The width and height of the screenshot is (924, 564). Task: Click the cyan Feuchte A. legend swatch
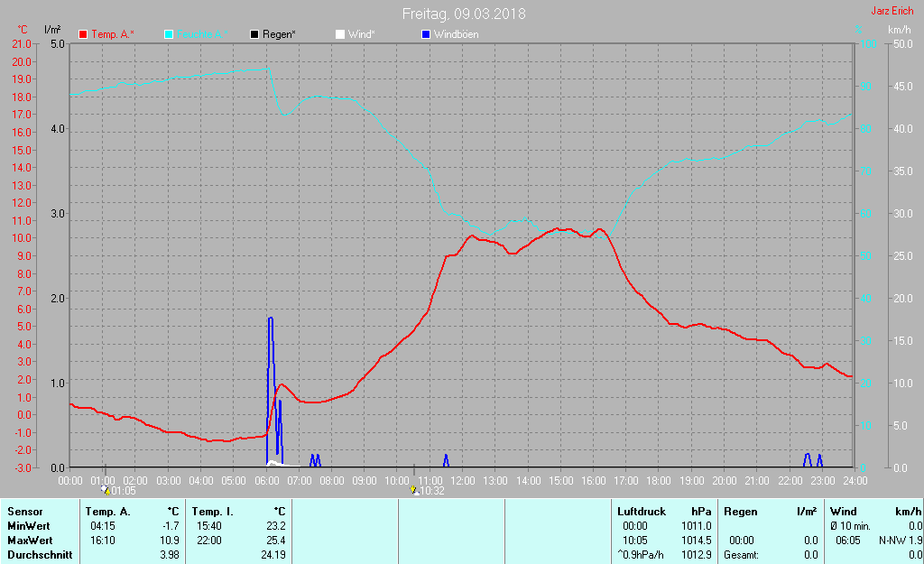(169, 34)
